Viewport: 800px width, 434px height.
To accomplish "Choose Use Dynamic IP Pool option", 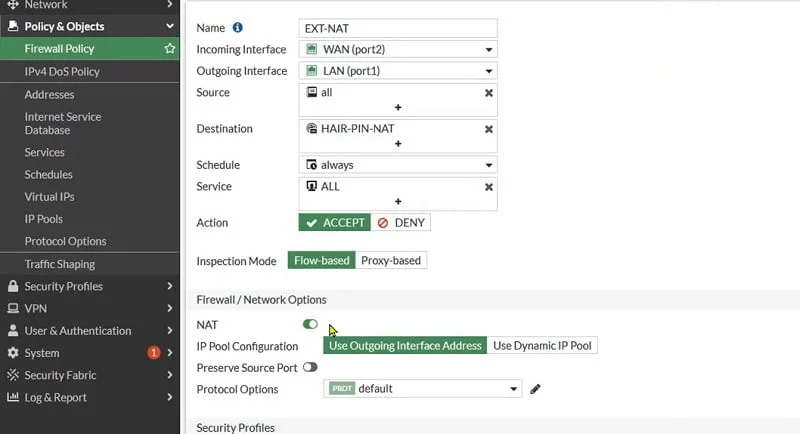I will tap(542, 346).
